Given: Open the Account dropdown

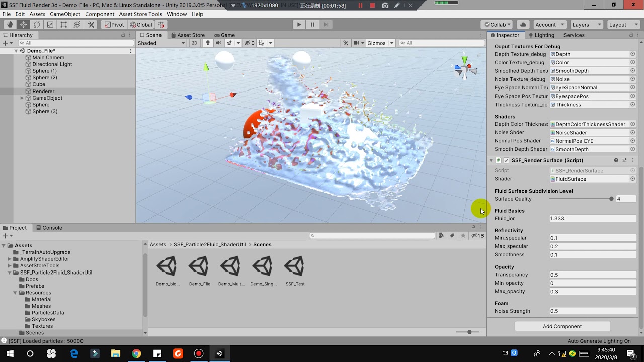Looking at the screenshot, I should coord(549,25).
